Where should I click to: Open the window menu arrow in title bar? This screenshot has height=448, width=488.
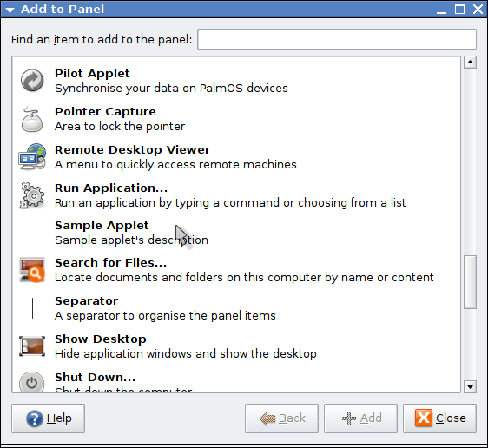(10, 10)
